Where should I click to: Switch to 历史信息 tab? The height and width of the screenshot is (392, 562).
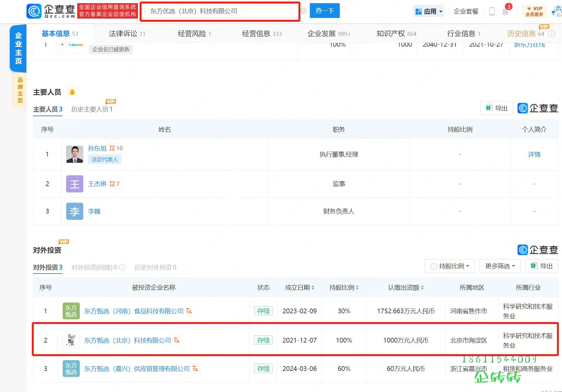click(x=526, y=34)
